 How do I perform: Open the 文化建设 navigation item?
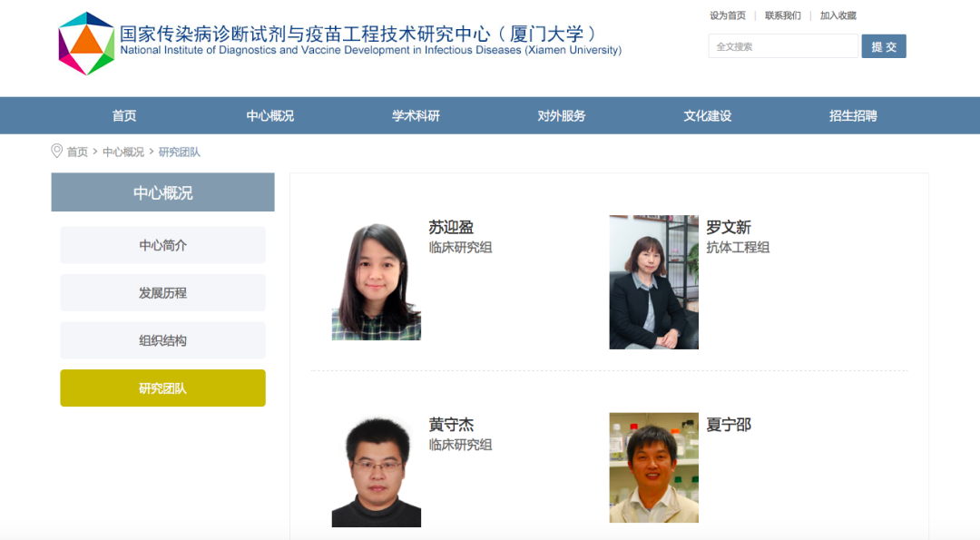(x=707, y=115)
